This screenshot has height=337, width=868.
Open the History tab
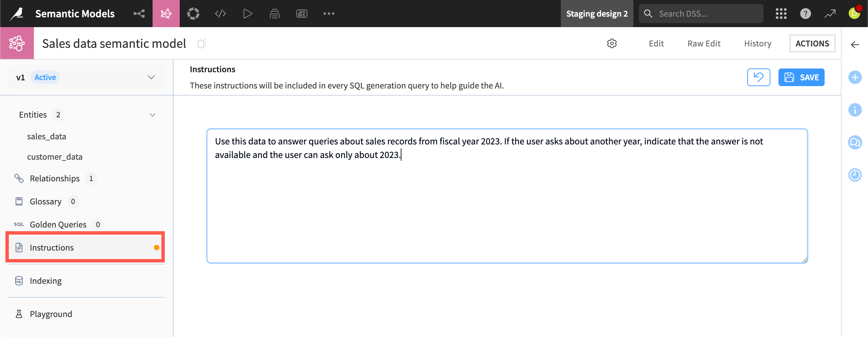click(757, 43)
